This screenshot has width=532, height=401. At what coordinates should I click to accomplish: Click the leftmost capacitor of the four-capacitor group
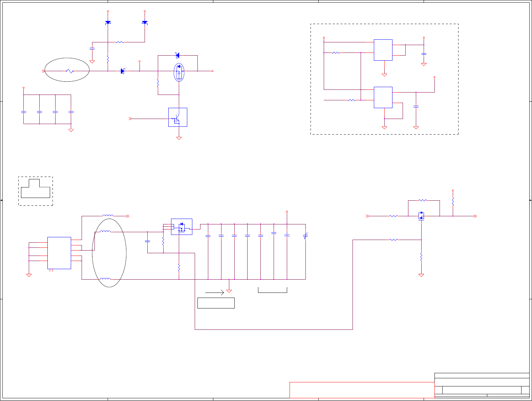coord(24,112)
